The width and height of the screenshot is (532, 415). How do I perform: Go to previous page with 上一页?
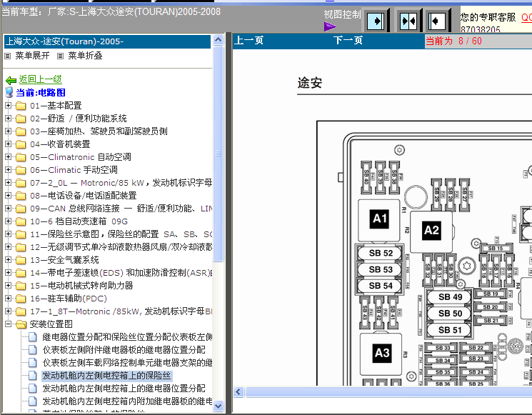tap(249, 41)
